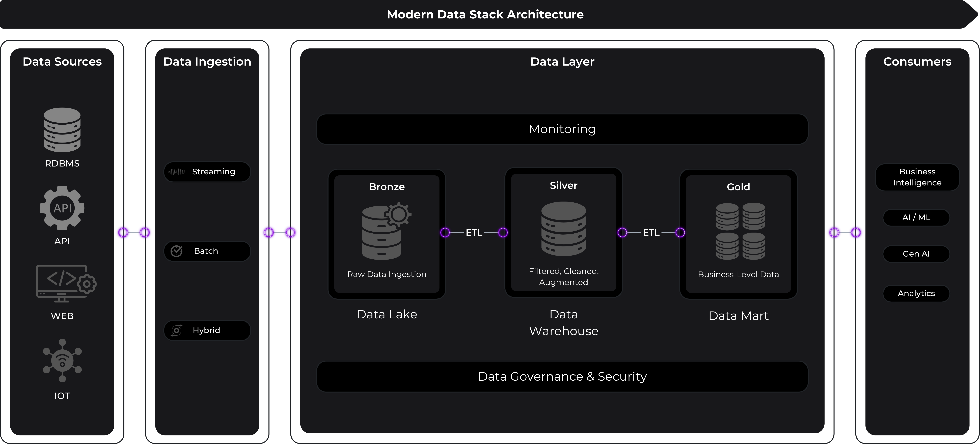The width and height of the screenshot is (980, 444).
Task: Click the Streaming pill button
Action: 207,172
